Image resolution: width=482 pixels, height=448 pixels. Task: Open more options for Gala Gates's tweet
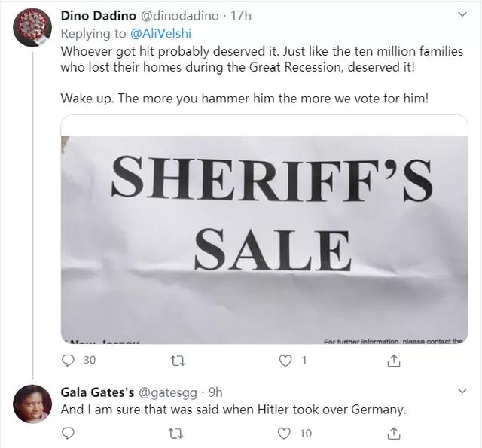click(x=461, y=392)
